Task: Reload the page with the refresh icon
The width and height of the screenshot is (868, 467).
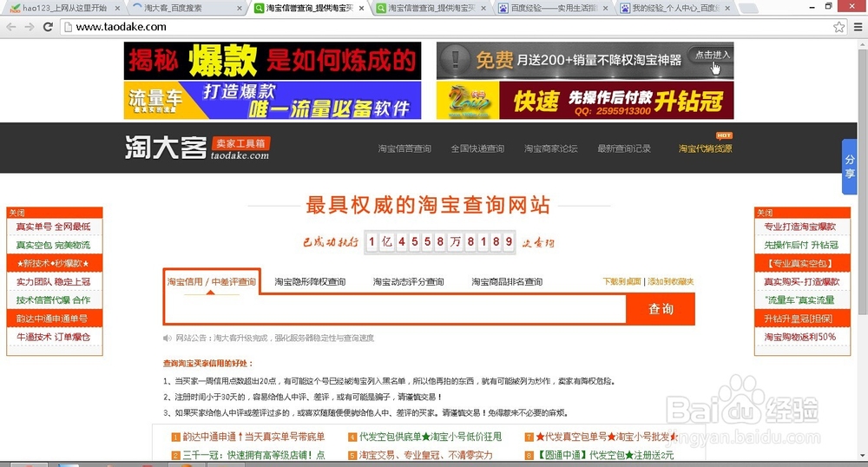Action: [x=48, y=27]
